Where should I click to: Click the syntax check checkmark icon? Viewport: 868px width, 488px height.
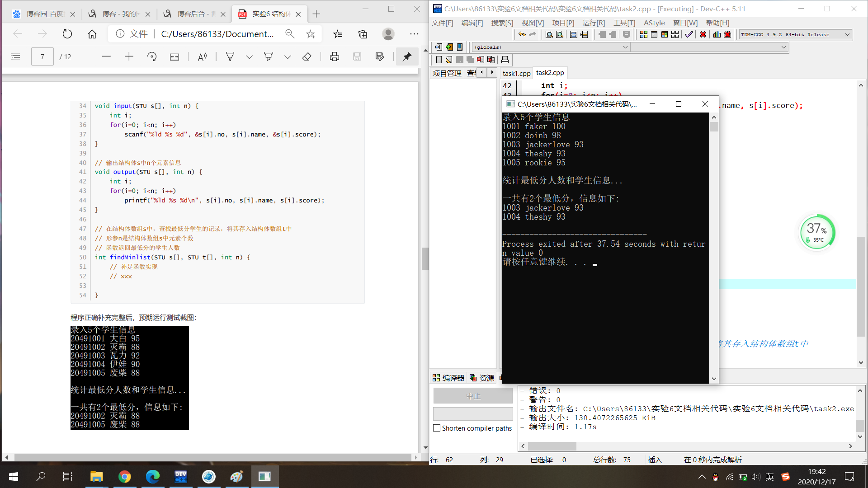pyautogui.click(x=689, y=34)
